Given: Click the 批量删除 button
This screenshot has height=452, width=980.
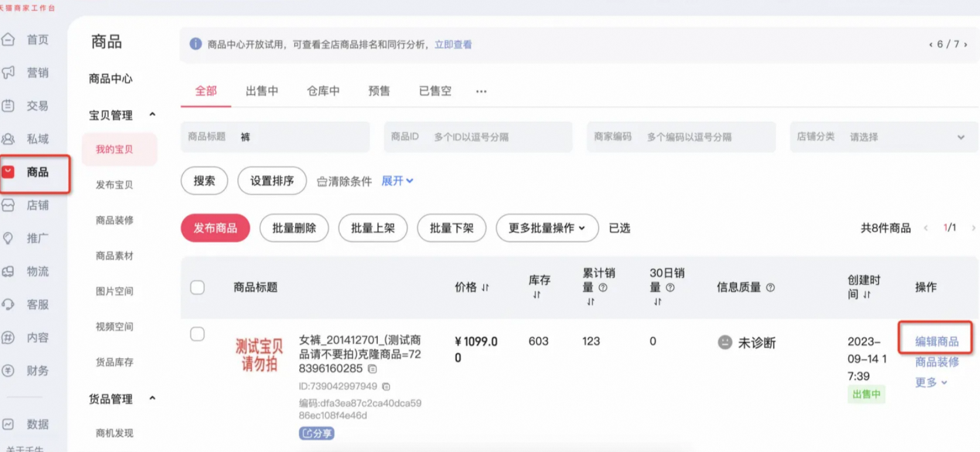Looking at the screenshot, I should point(294,228).
